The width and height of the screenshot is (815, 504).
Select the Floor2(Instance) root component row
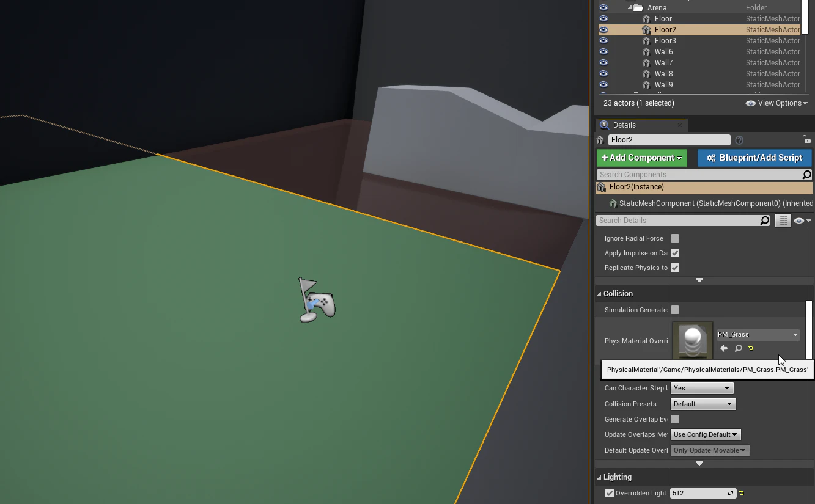point(704,187)
